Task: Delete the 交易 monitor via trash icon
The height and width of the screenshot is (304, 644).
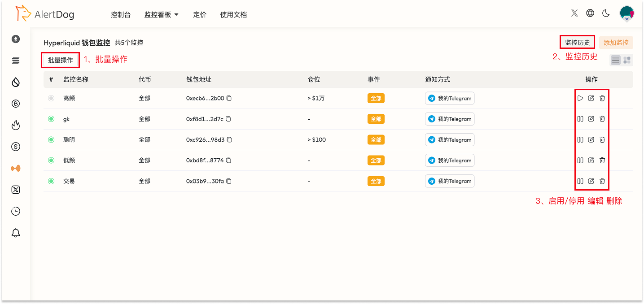Action: pos(602,181)
